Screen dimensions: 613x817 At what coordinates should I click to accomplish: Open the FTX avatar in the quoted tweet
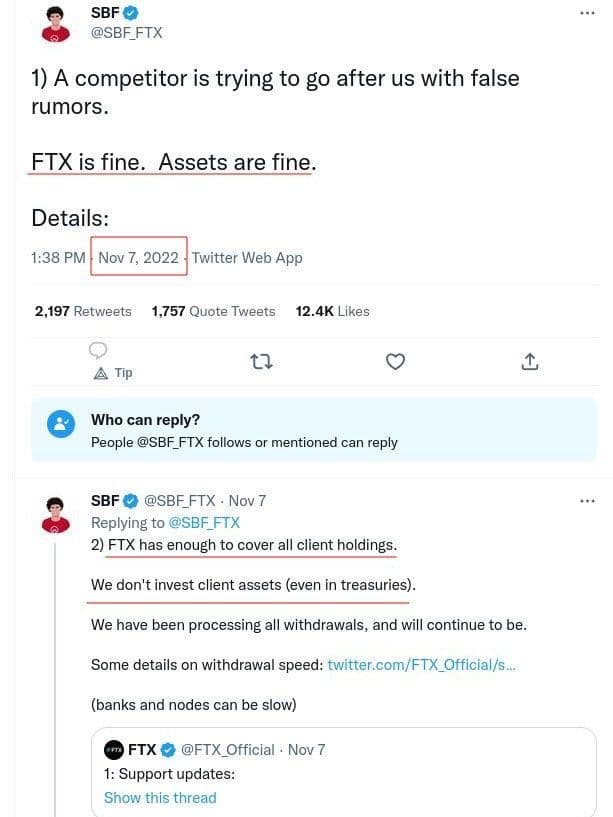click(x=114, y=749)
